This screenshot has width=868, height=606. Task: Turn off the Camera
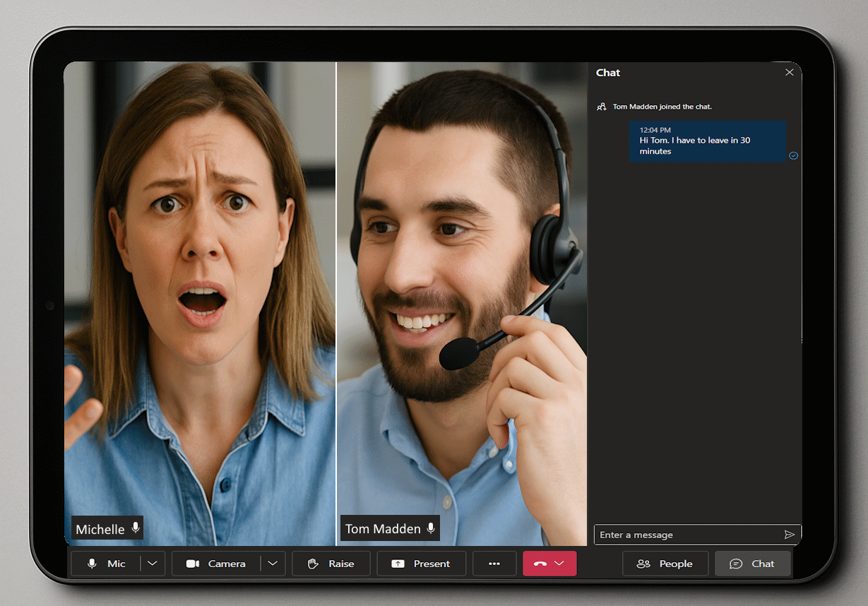coord(216,564)
